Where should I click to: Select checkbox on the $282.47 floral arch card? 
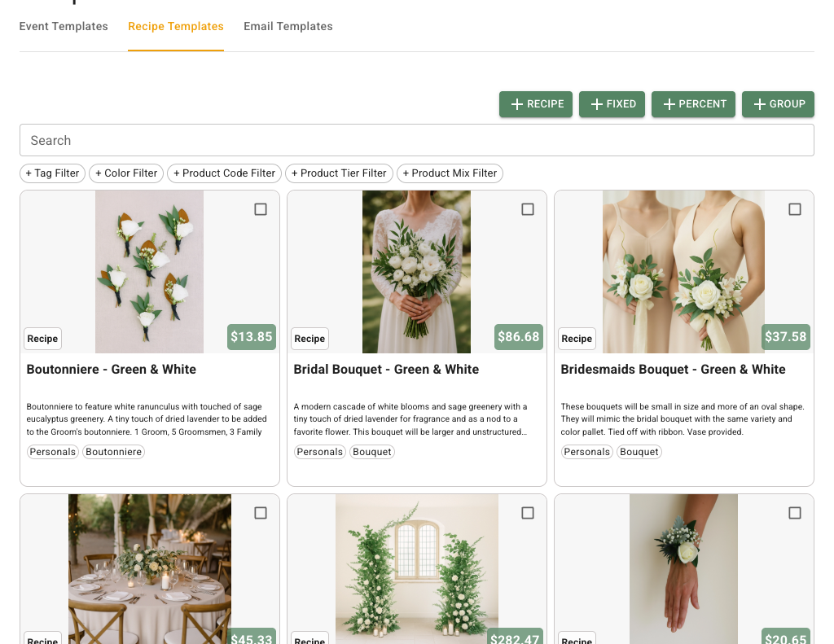(x=528, y=513)
